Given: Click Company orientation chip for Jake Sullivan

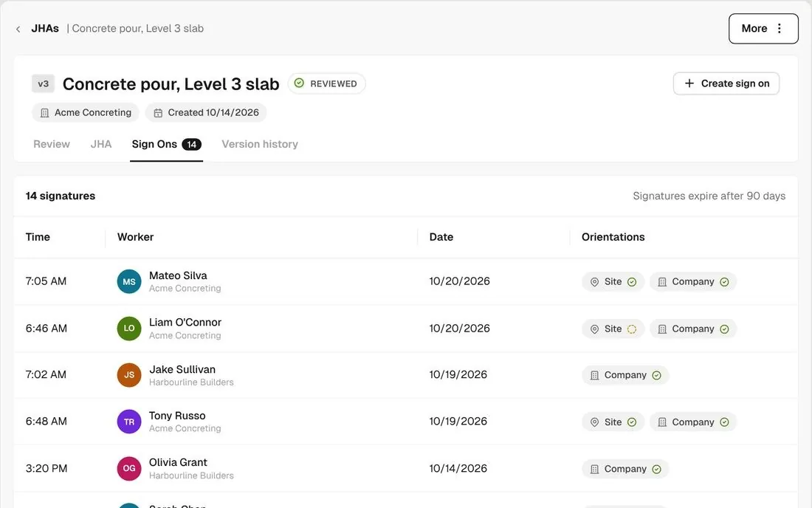Looking at the screenshot, I should click(x=625, y=375).
